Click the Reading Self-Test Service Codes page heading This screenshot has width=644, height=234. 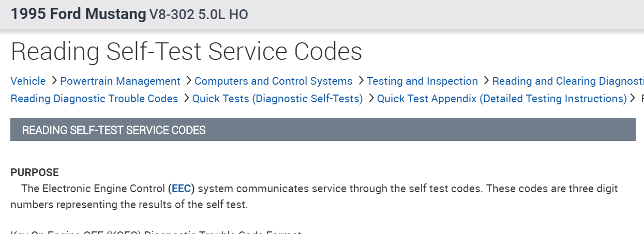[x=186, y=52]
